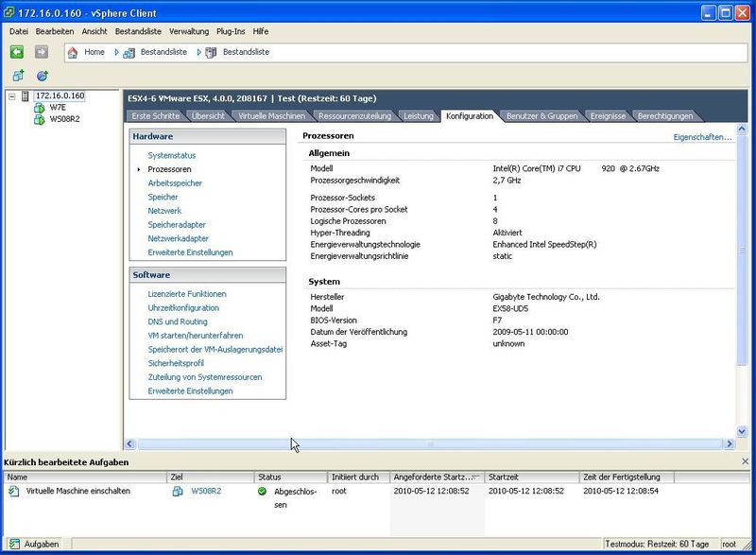The width and height of the screenshot is (756, 555).
Task: Open Lizenzierte Funktionen under Software
Action: (187, 294)
